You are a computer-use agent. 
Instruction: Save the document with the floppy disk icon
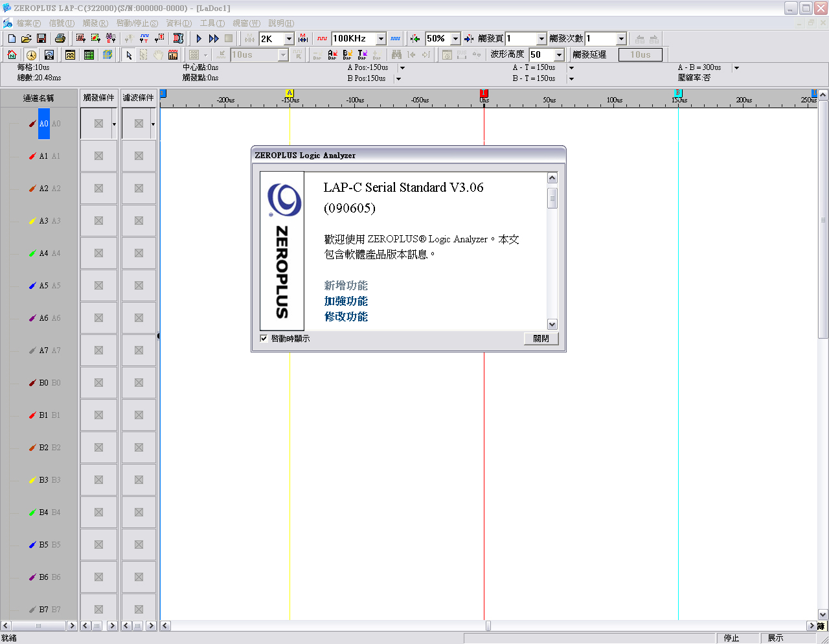[41, 39]
